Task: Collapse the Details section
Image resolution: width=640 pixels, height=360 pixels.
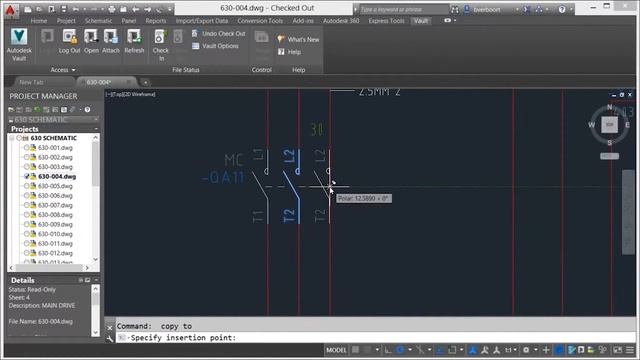Action: (x=96, y=280)
